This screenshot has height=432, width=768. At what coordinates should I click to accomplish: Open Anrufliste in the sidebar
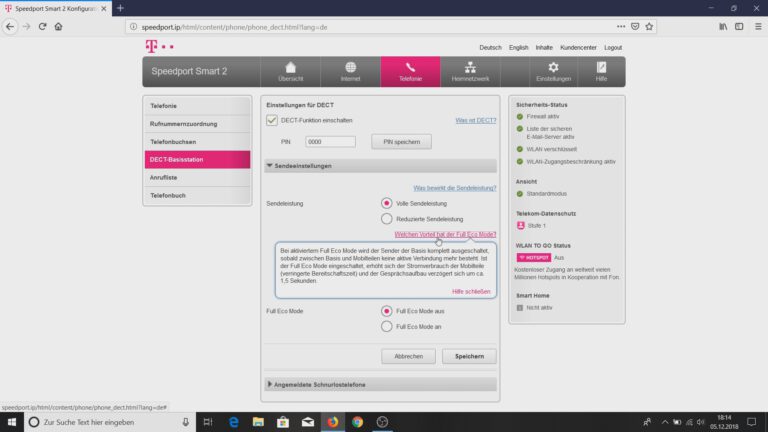(x=197, y=177)
